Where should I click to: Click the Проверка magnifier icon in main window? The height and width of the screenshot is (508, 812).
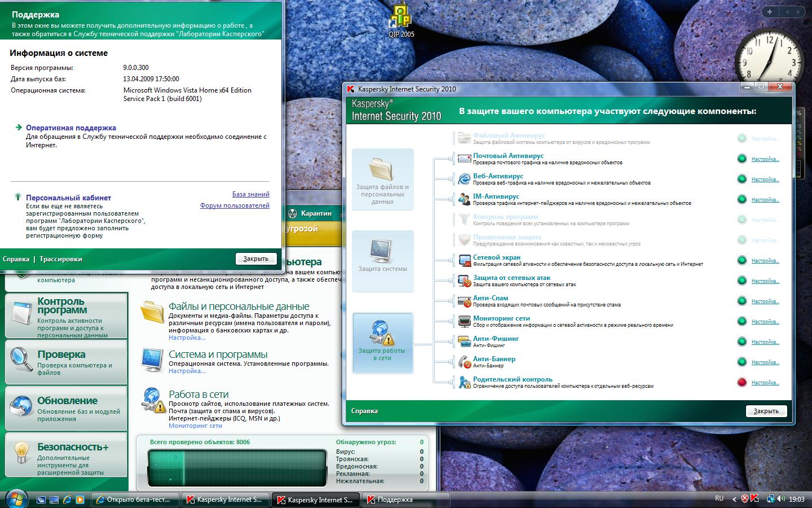point(21,359)
